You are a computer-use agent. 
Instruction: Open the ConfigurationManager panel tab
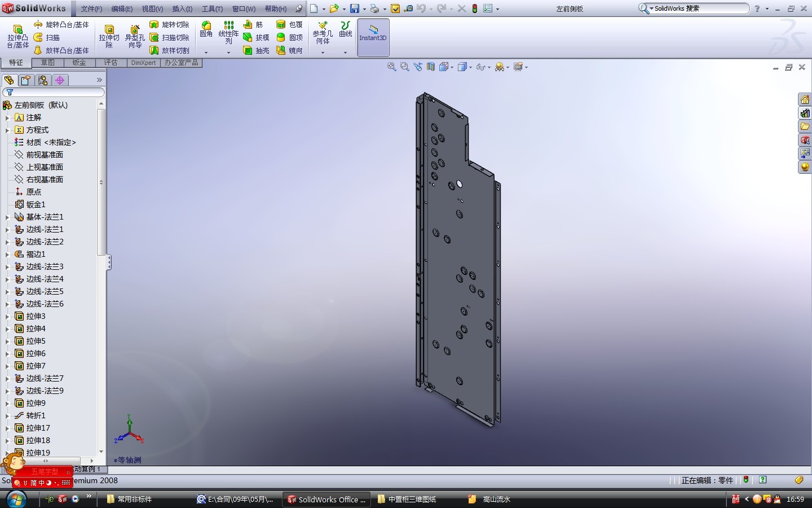pyautogui.click(x=43, y=80)
